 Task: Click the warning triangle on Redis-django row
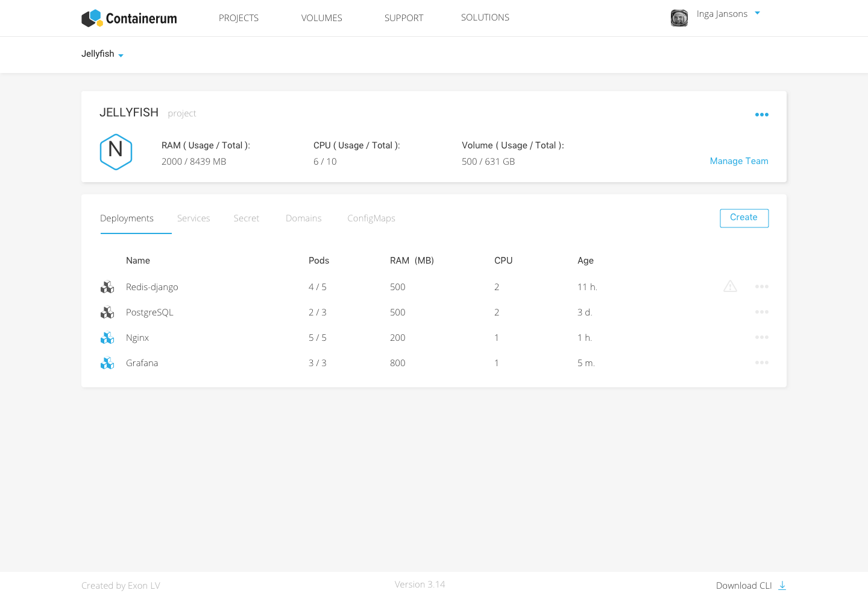tap(730, 287)
